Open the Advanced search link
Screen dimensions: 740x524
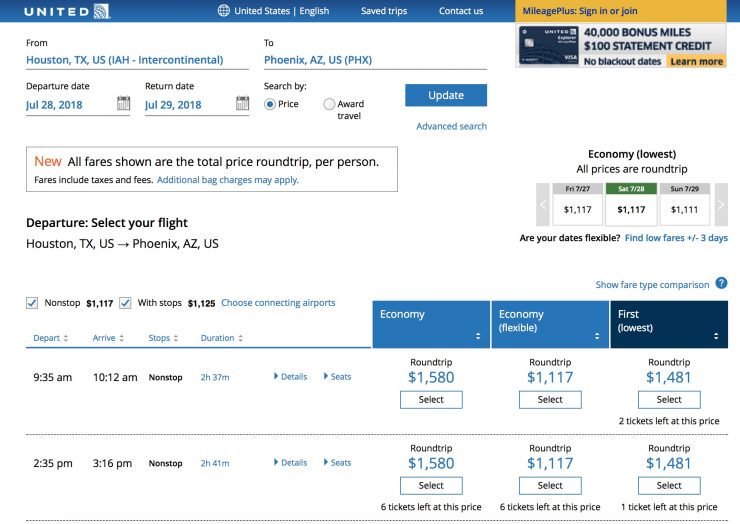click(451, 127)
